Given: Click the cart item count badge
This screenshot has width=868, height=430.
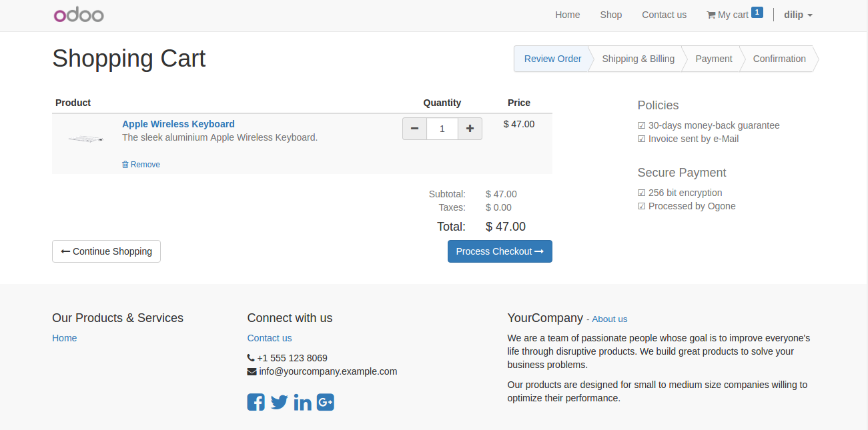Looking at the screenshot, I should click(x=757, y=12).
